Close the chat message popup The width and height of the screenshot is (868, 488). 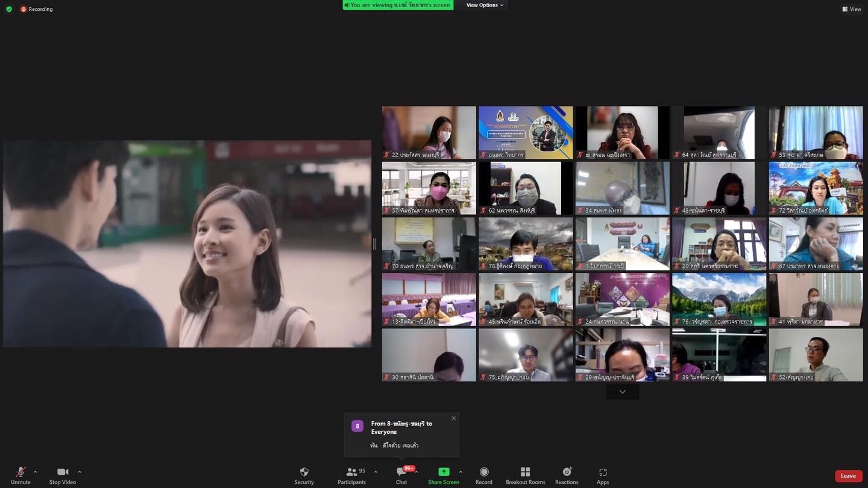(x=453, y=418)
